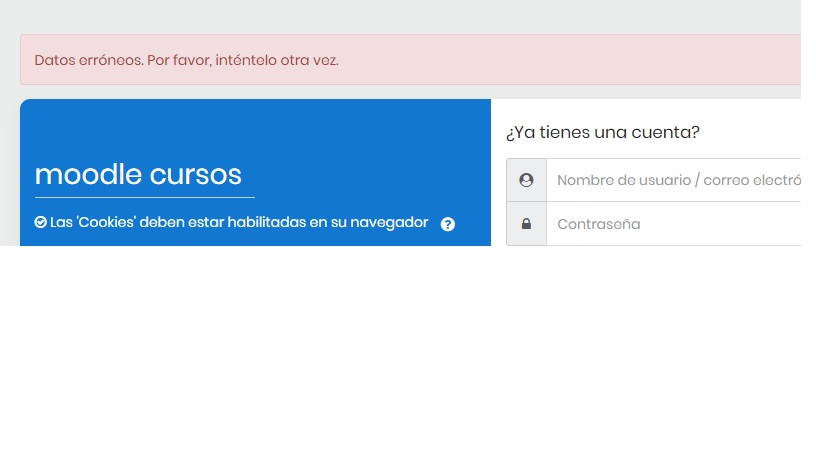Click the check-circle icon before the Cookies notice
The width and height of the screenshot is (816, 460).
pos(40,222)
